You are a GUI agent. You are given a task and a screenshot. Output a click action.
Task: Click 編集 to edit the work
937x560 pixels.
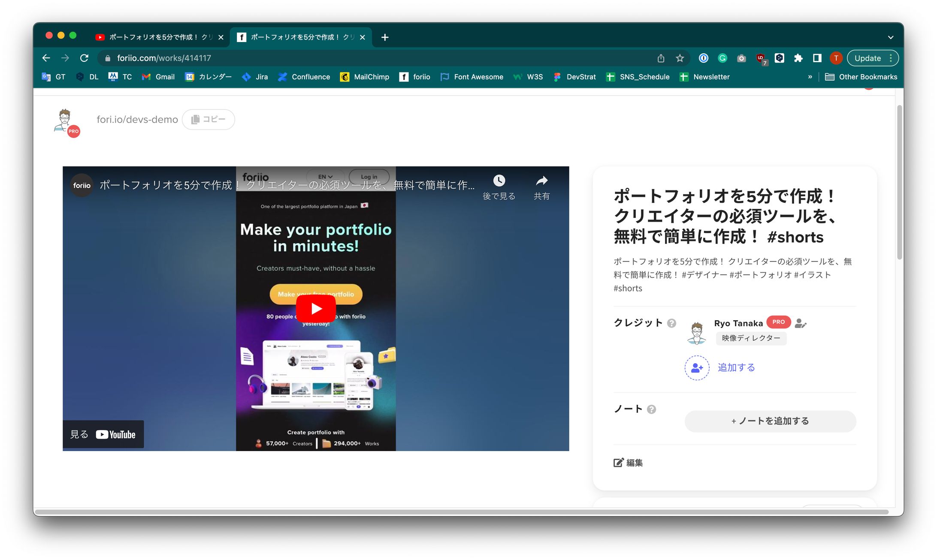(628, 463)
